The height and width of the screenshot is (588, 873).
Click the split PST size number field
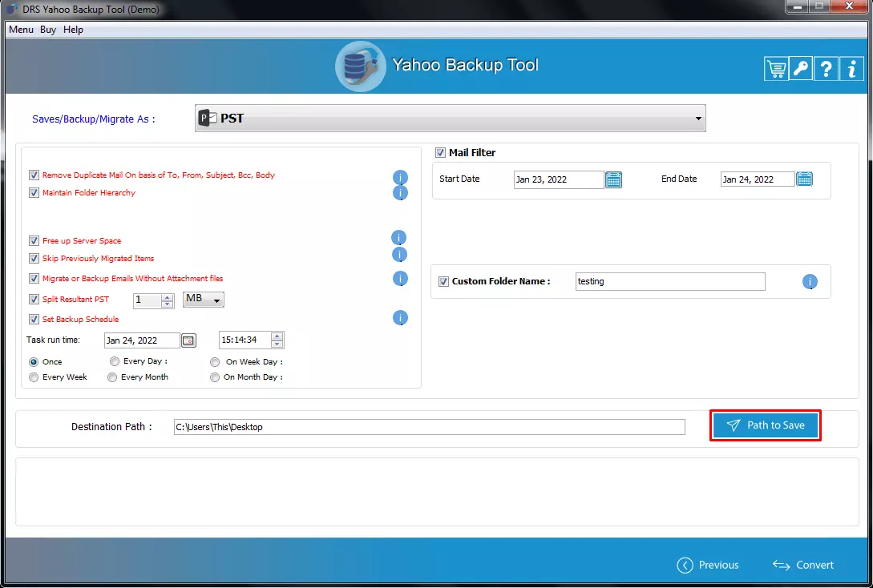[148, 300]
